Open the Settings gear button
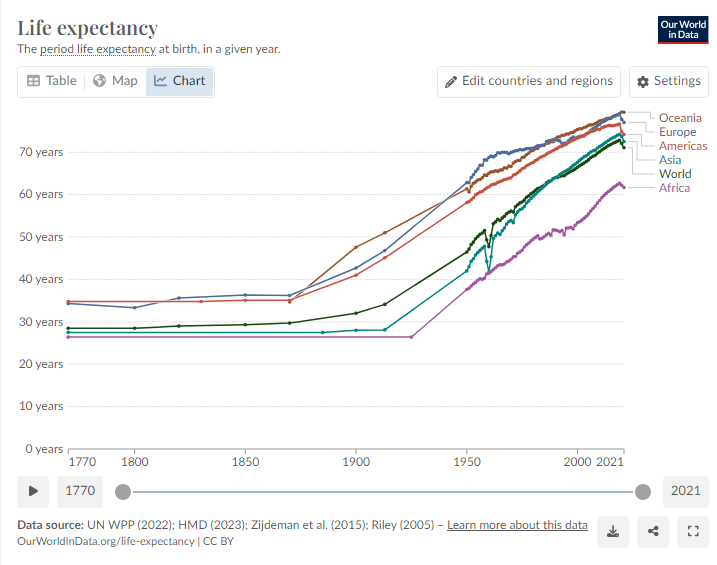The image size is (717, 565). point(669,81)
